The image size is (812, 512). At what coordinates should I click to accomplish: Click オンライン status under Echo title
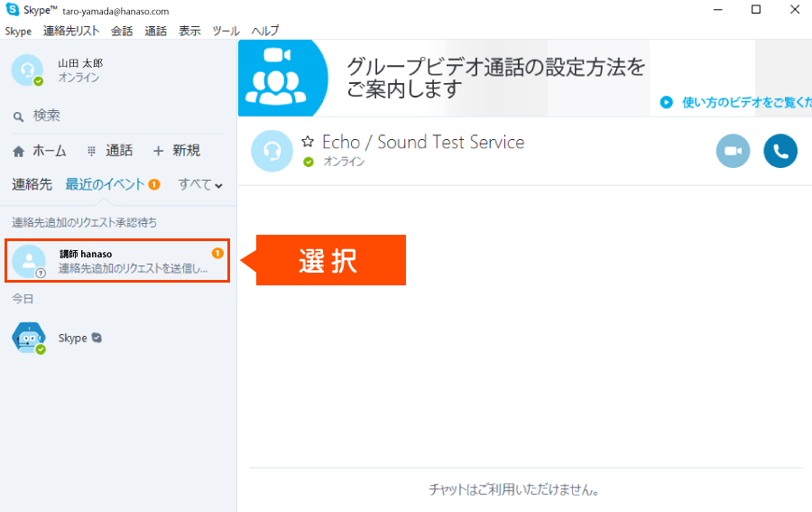(x=344, y=162)
